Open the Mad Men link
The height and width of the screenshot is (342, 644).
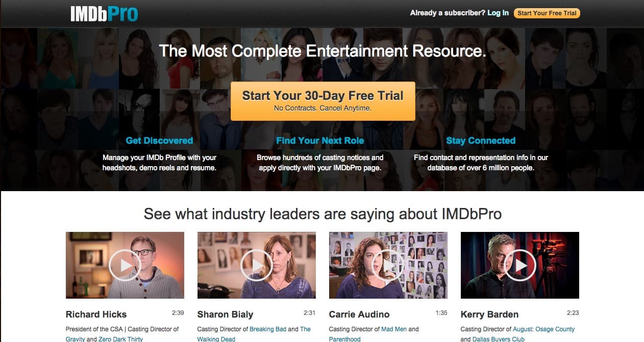tap(394, 329)
